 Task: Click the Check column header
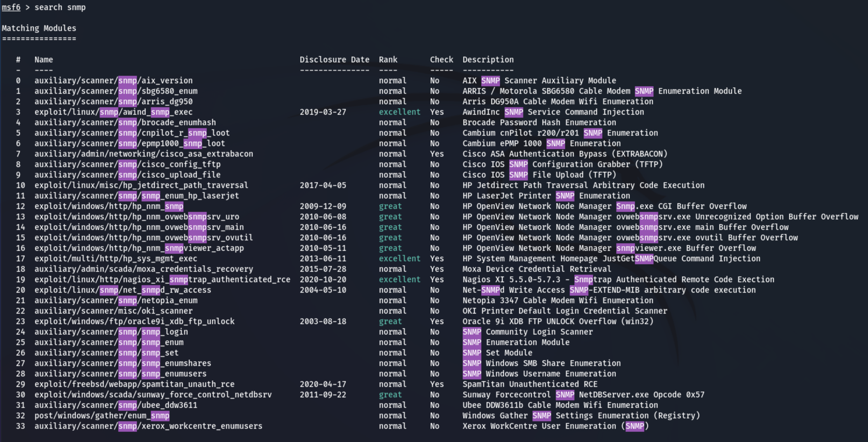point(441,60)
